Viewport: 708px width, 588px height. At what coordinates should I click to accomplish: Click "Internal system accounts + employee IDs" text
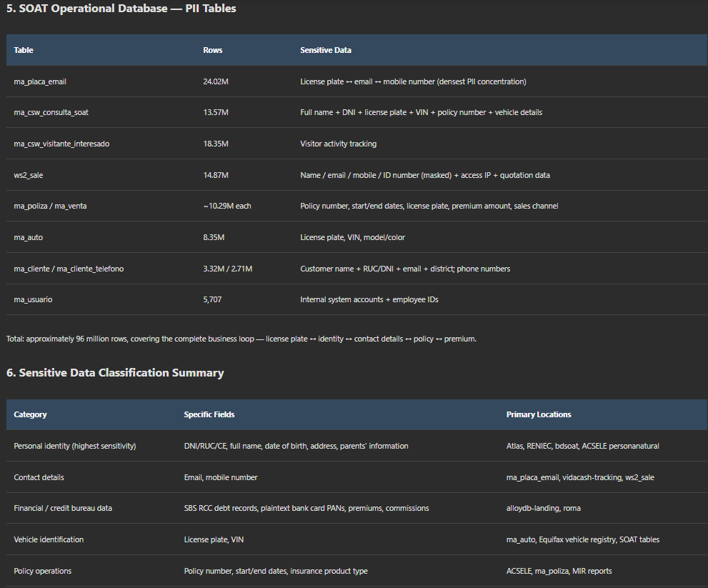tap(369, 299)
